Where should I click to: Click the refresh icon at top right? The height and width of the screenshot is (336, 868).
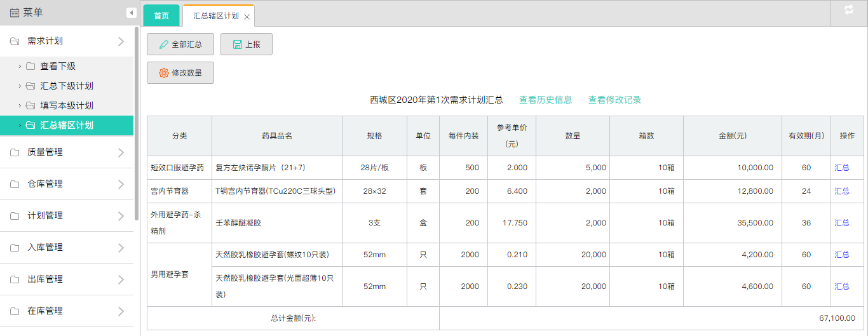click(x=849, y=10)
